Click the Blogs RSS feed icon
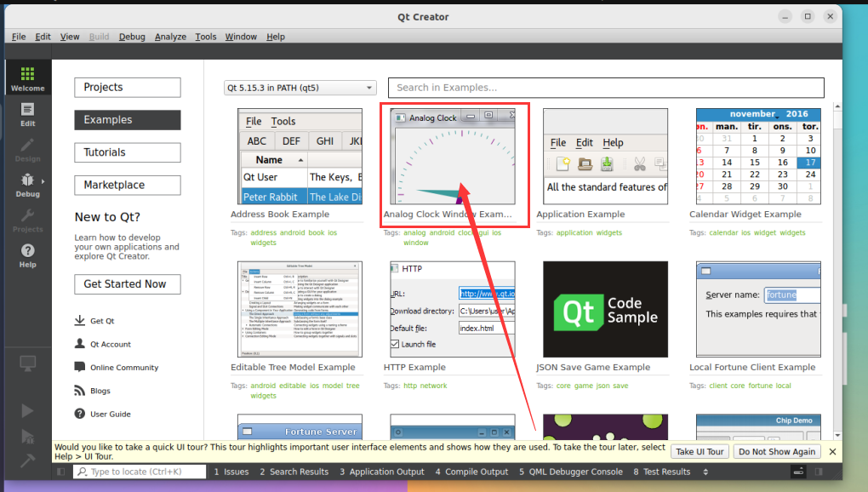 click(80, 390)
